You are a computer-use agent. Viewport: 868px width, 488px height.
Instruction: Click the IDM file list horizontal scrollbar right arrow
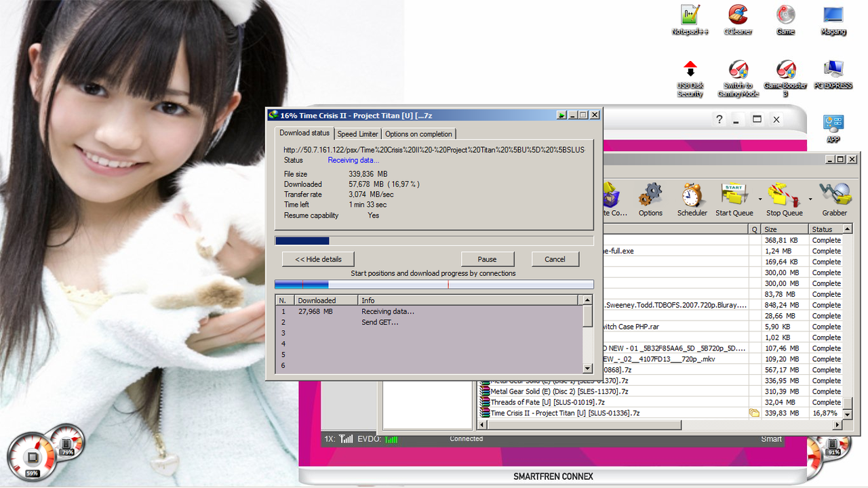tap(837, 425)
